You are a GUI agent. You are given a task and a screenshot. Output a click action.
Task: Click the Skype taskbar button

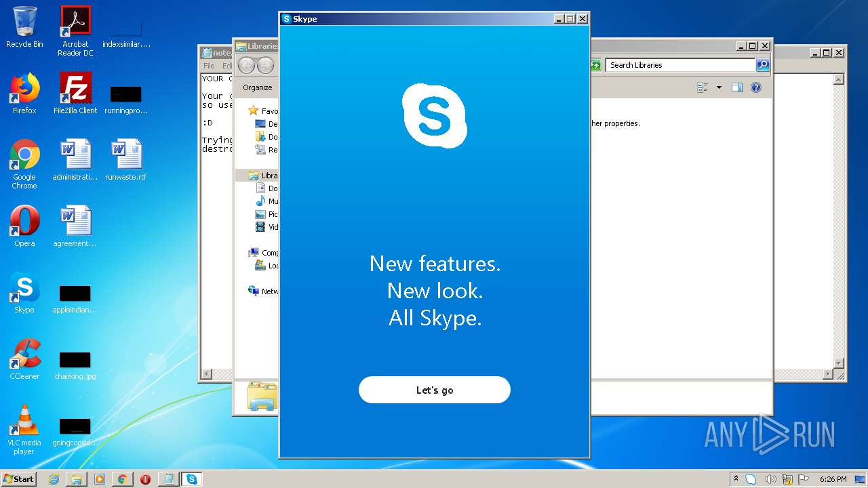pyautogui.click(x=192, y=479)
